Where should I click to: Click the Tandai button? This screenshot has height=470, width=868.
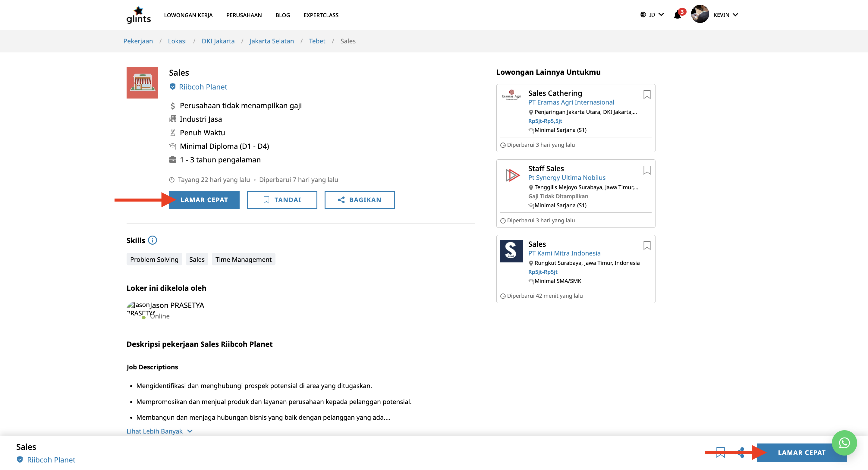click(282, 200)
